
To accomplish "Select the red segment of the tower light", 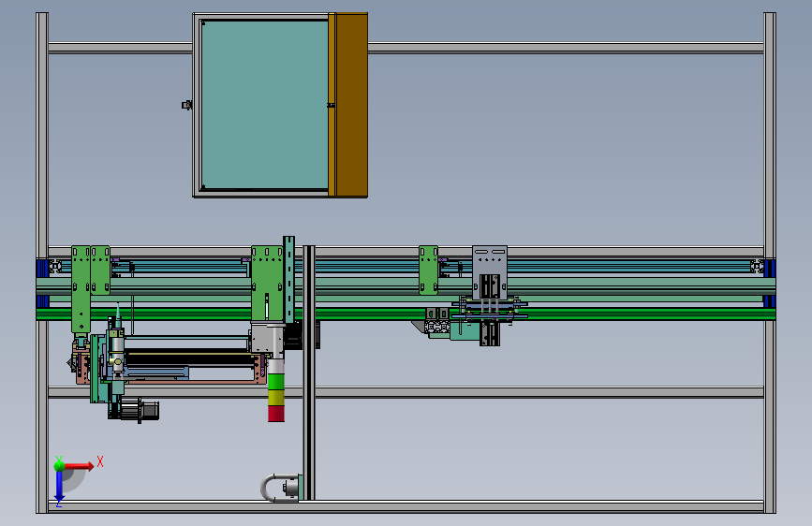I will [x=276, y=414].
